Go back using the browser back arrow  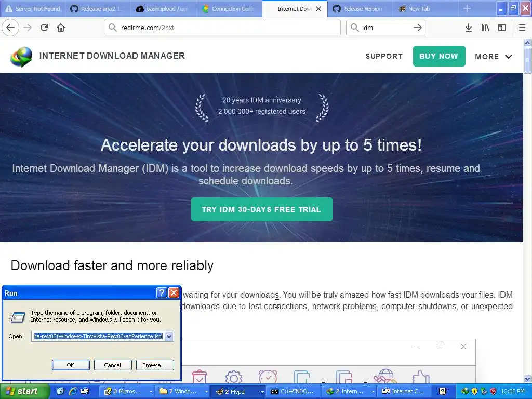pos(10,28)
